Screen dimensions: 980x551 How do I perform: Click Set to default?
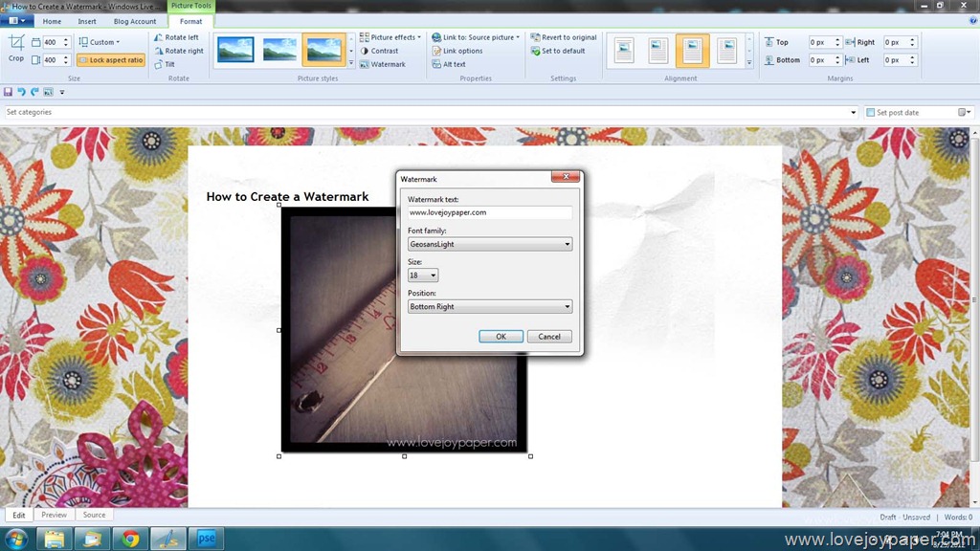(x=558, y=52)
